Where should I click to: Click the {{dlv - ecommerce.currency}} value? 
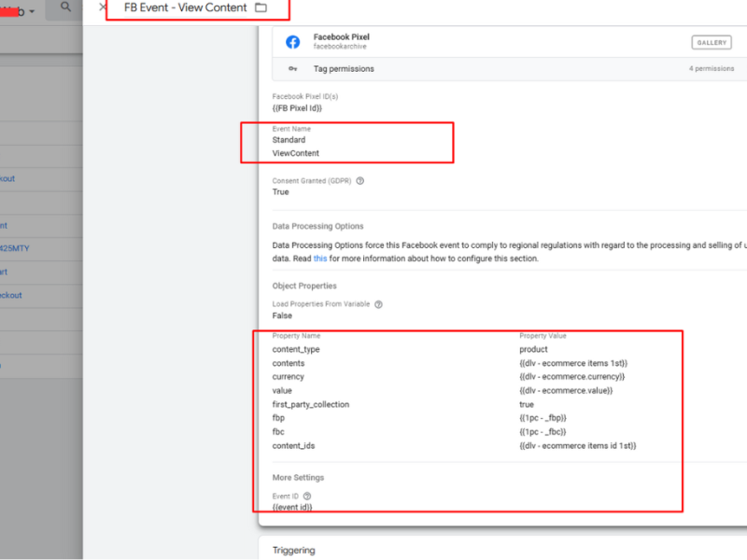tap(572, 377)
